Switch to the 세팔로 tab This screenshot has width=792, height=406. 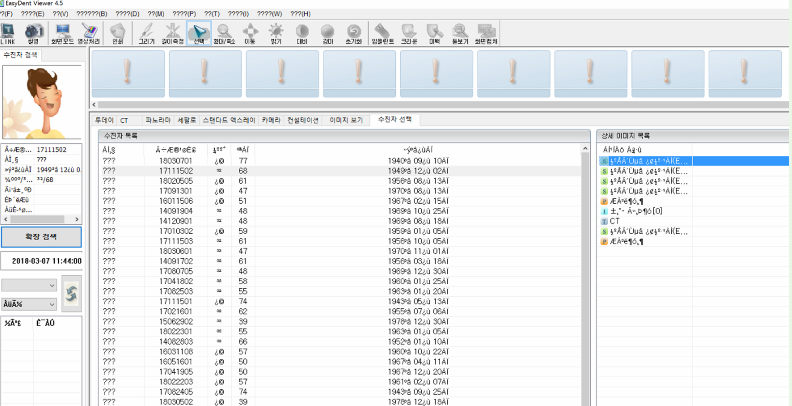[x=186, y=120]
